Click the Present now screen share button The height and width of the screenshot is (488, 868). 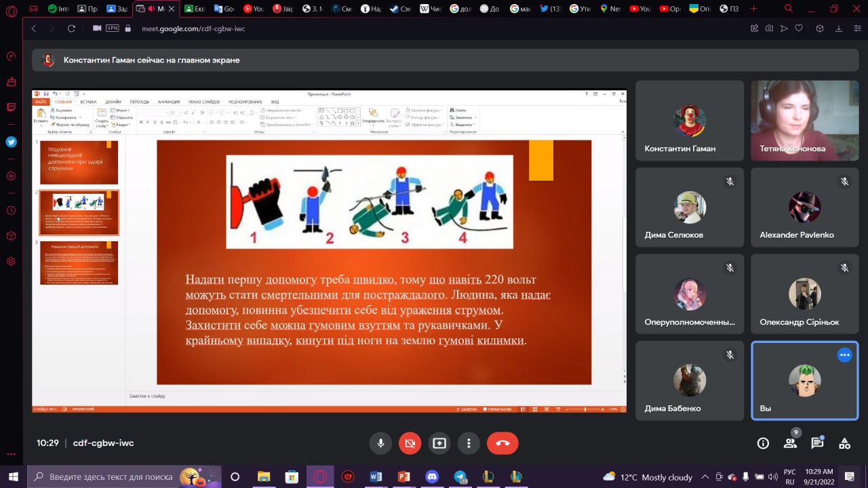pos(439,443)
